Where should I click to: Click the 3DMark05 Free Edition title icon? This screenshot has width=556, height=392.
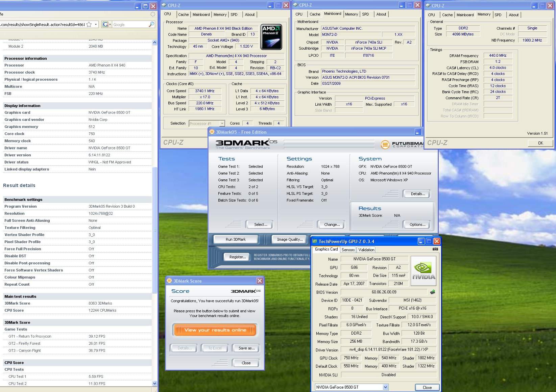(x=212, y=132)
